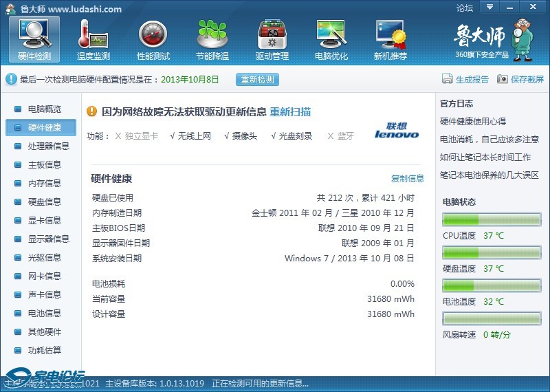
Task: Open 硬盘信息 in the left sidebar
Action: tap(44, 202)
